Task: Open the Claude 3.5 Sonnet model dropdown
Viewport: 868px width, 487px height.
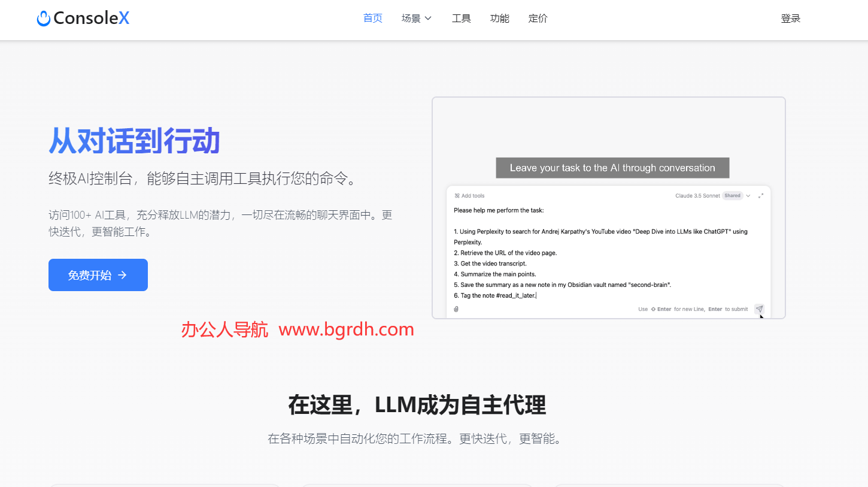Action: pos(748,196)
